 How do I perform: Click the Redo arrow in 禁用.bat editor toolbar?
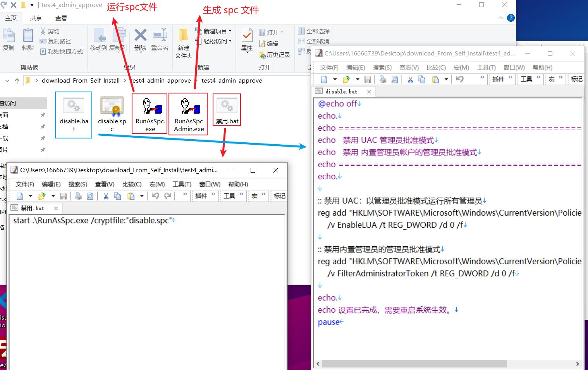click(168, 196)
